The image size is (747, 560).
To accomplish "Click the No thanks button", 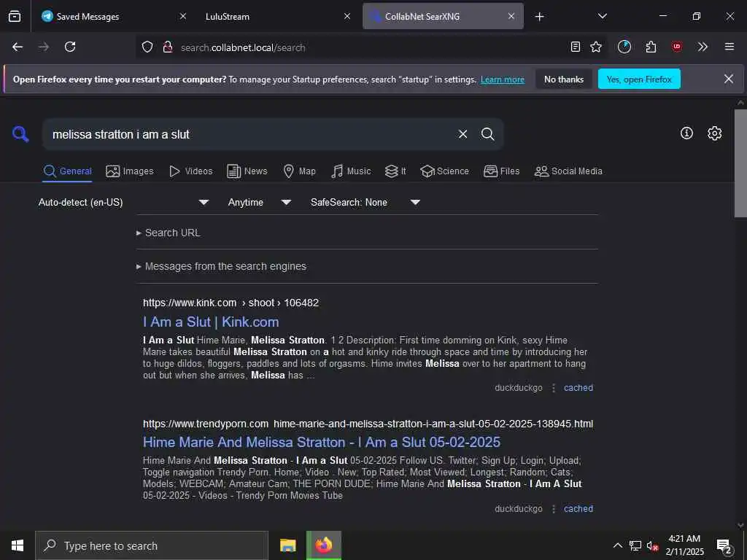I will (564, 79).
